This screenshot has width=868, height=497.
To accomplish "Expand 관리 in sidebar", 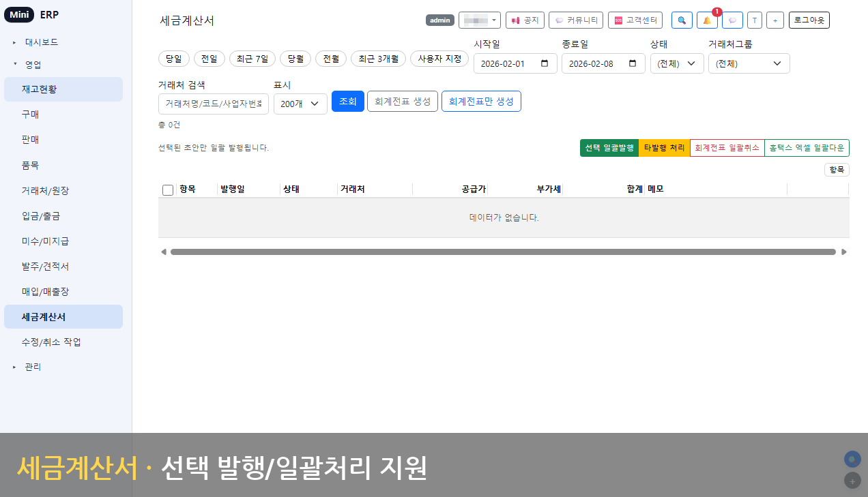I will click(x=33, y=367).
